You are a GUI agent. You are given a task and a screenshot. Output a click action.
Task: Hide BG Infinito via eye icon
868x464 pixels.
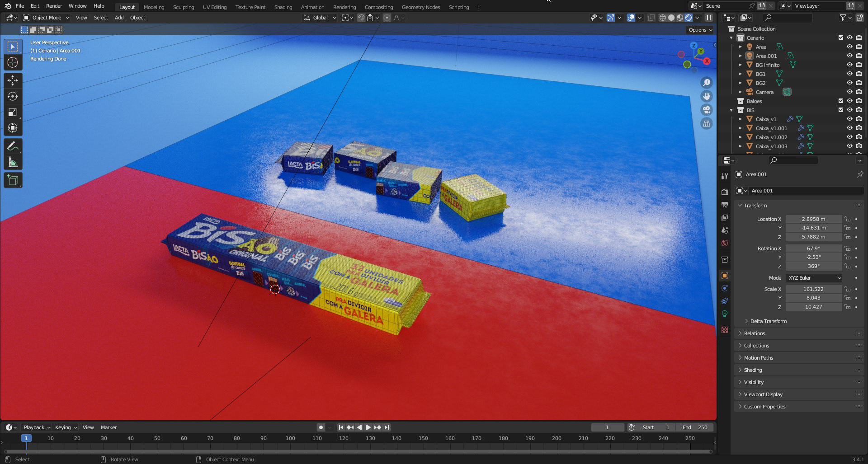click(x=849, y=65)
